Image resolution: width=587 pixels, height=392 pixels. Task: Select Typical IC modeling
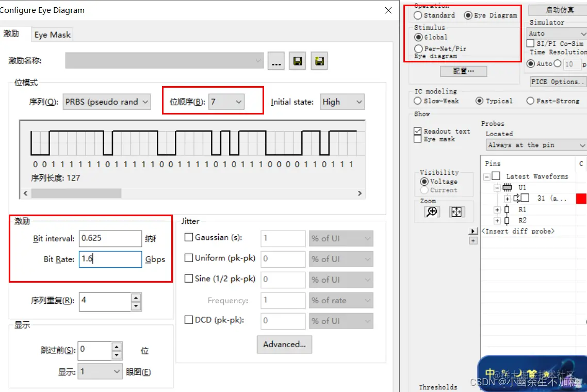tap(479, 101)
